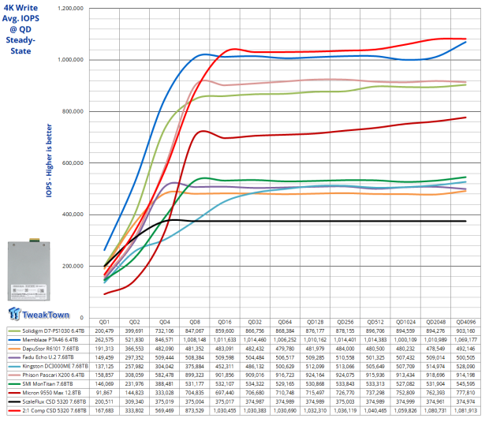The width and height of the screenshot is (489, 448).
Task: Click the QD64 column header
Action: [x=285, y=322]
